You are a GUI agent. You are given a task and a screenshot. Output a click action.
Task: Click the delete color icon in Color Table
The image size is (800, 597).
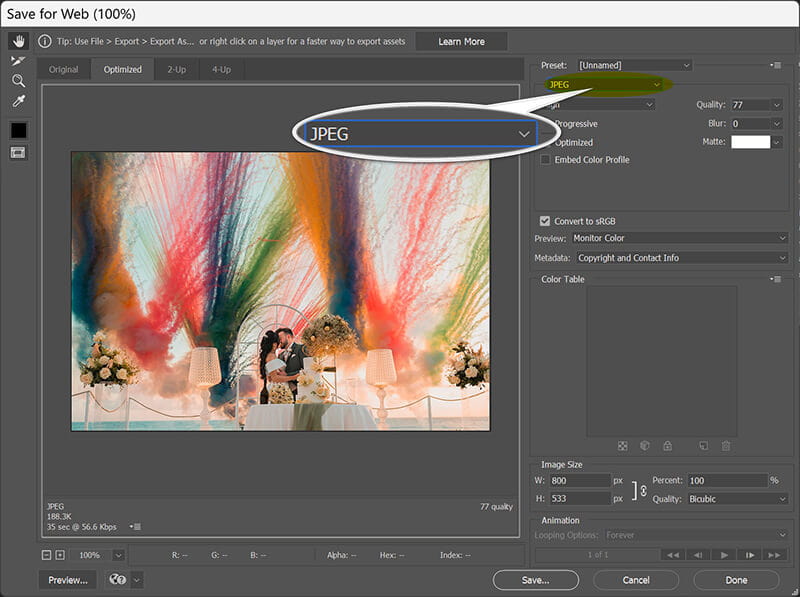(x=726, y=445)
